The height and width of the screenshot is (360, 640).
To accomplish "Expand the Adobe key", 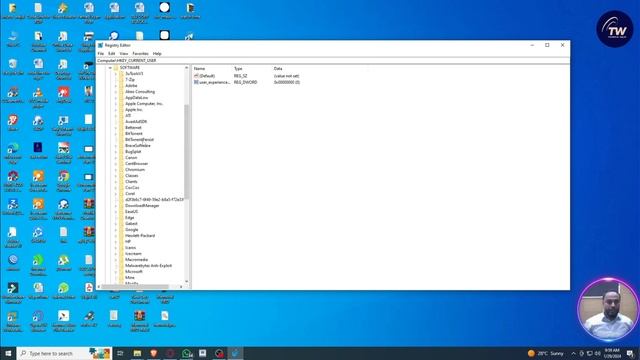I will tap(116, 86).
